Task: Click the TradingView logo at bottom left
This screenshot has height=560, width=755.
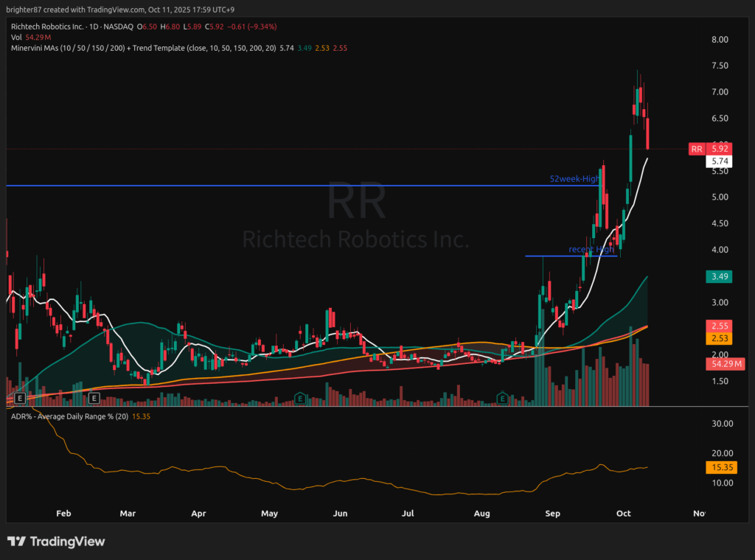Action: (56, 542)
